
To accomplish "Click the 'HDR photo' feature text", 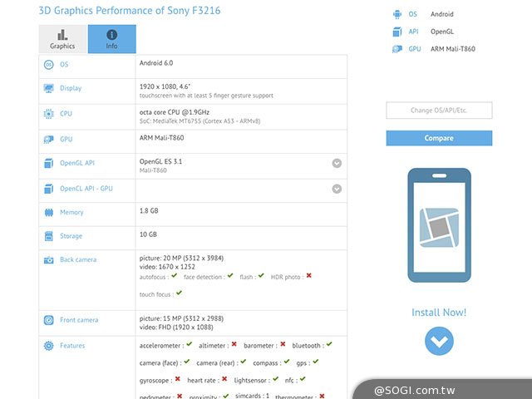I will 286,277.
